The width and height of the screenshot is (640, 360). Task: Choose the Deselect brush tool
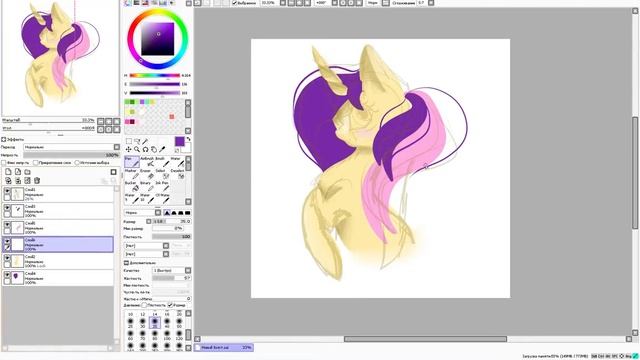[177, 174]
